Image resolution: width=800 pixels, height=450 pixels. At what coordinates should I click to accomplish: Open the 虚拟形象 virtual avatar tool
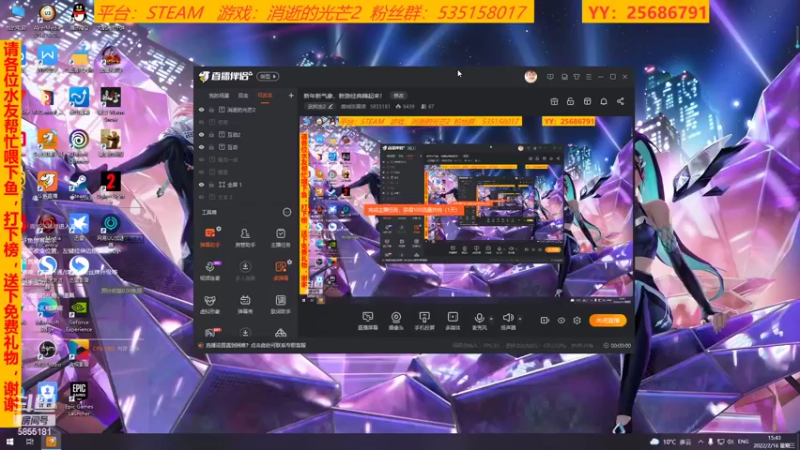[210, 304]
